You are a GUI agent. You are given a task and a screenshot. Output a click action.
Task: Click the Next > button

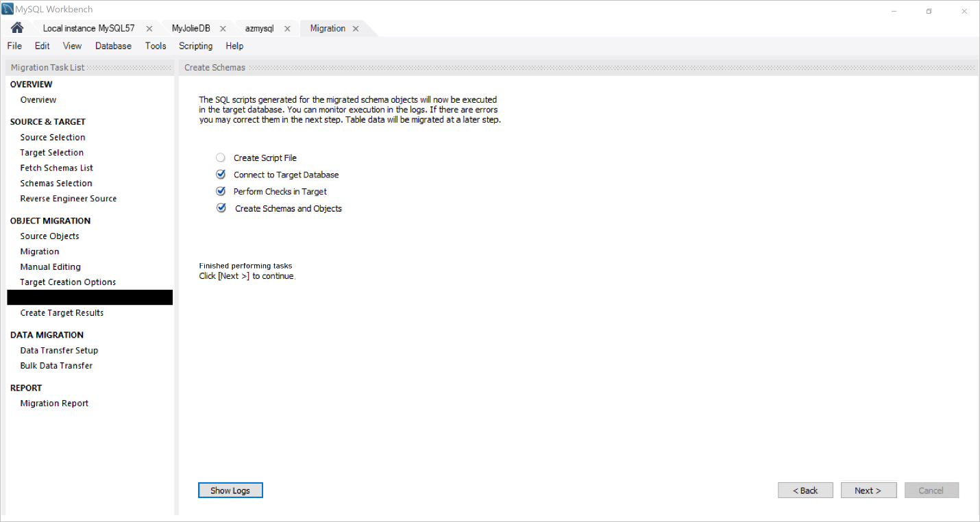868,490
